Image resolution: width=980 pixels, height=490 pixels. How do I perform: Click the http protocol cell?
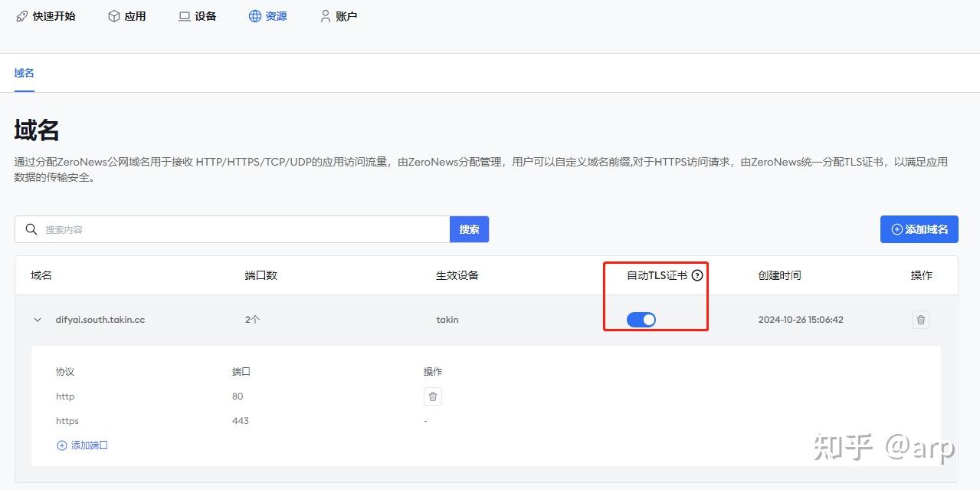pyautogui.click(x=65, y=396)
